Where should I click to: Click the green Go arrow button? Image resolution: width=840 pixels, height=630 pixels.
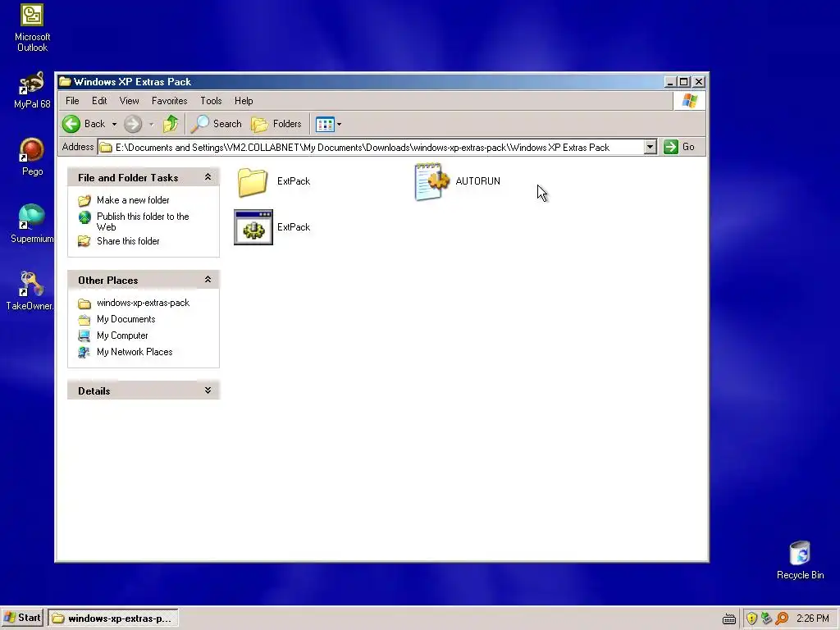tap(671, 147)
